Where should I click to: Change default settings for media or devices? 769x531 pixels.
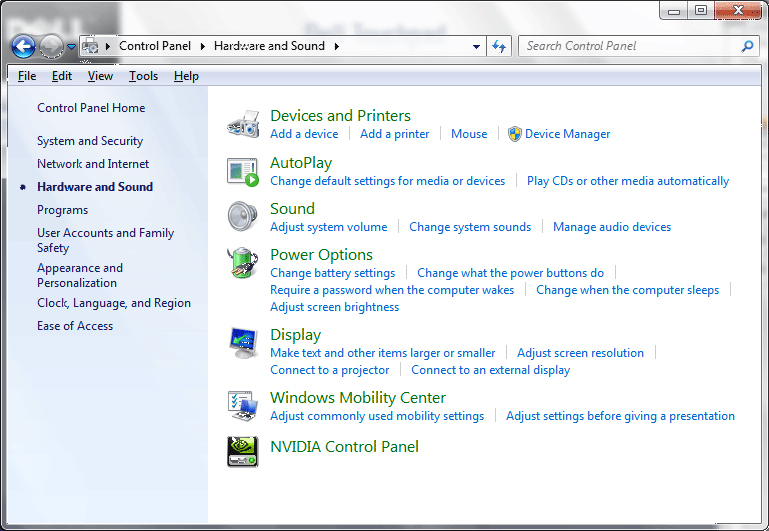point(387,181)
